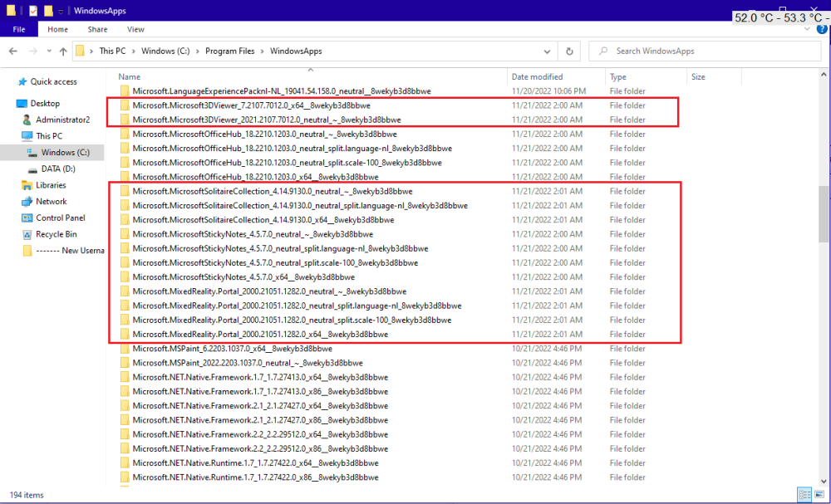Switch to large icons view button
This screenshot has width=831, height=504.
(x=820, y=495)
